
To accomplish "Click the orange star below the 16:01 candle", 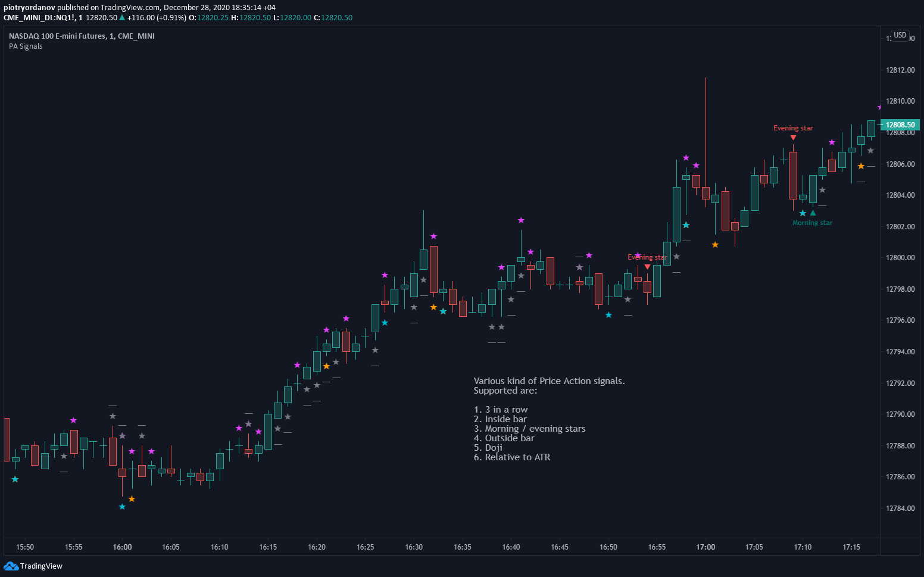I will click(x=132, y=499).
